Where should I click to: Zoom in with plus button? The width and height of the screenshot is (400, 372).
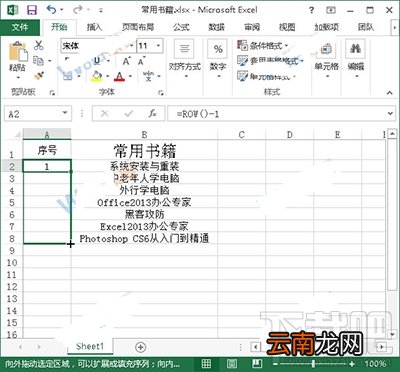(x=352, y=364)
